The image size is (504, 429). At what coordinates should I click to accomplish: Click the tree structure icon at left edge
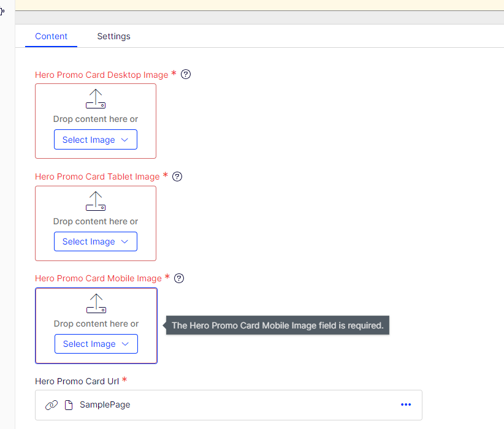pos(2,11)
